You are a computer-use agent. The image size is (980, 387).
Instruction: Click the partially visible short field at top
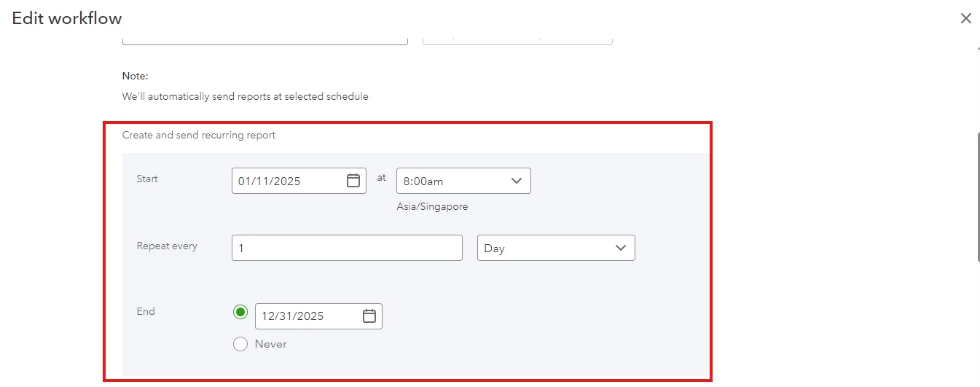click(517, 38)
